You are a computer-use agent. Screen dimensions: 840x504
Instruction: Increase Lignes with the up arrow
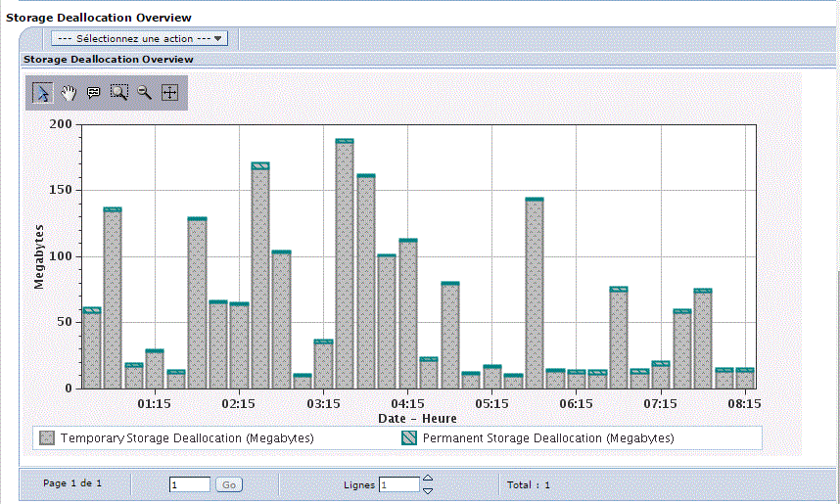428,479
